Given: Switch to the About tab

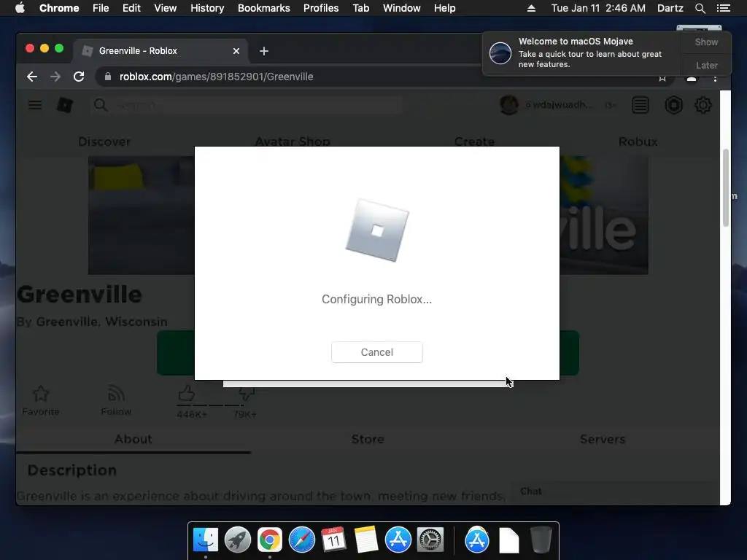Looking at the screenshot, I should (x=133, y=439).
